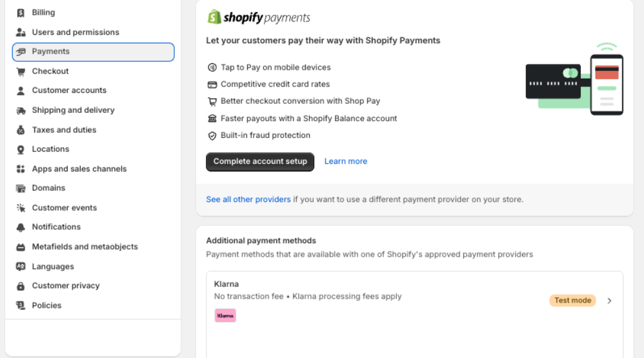Click the Billing dollar icon in sidebar
Viewport: 644px width, 358px height.
click(20, 13)
